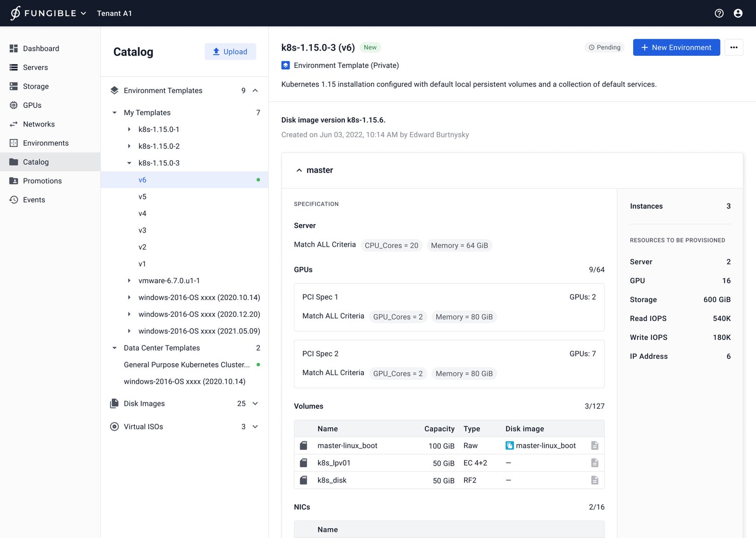Open Promotions in the left navigation

click(x=42, y=181)
